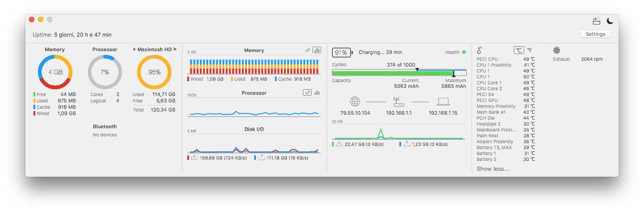Collapse sensor list with Show less
The width and height of the screenshot is (644, 213).
(492, 169)
